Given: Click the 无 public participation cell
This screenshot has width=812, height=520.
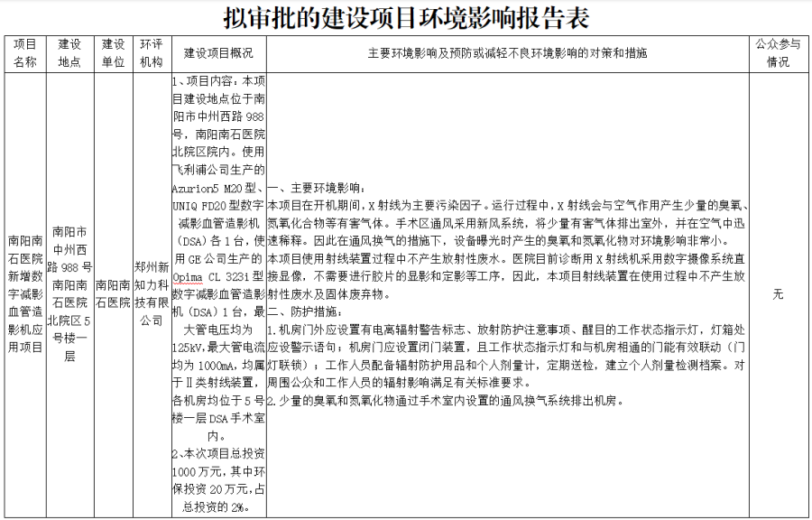Looking at the screenshot, I should (778, 294).
